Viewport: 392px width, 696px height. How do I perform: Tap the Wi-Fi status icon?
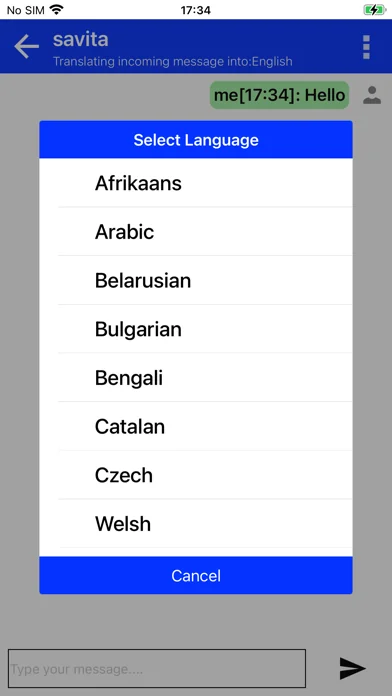tap(56, 9)
